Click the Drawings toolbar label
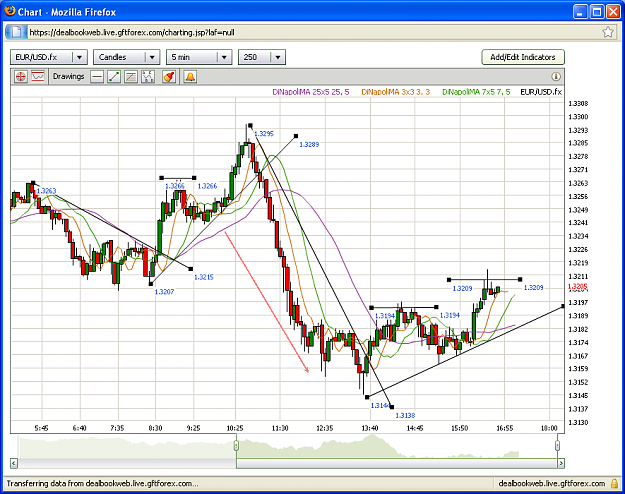The height and width of the screenshot is (494, 625). pos(69,76)
